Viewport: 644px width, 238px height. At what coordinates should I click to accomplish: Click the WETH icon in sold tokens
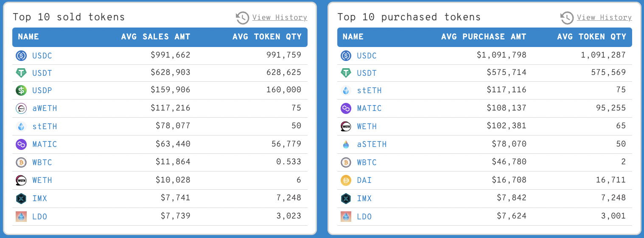click(21, 180)
